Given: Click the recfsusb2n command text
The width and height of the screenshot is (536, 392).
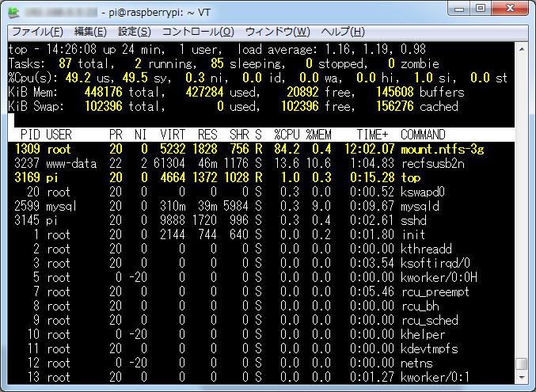Looking at the screenshot, I should [x=433, y=163].
